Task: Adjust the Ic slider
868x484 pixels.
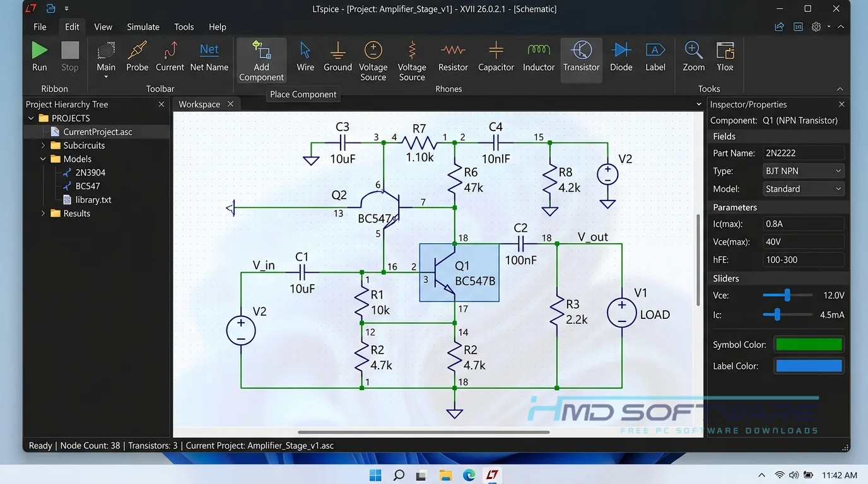Action: 777,314
